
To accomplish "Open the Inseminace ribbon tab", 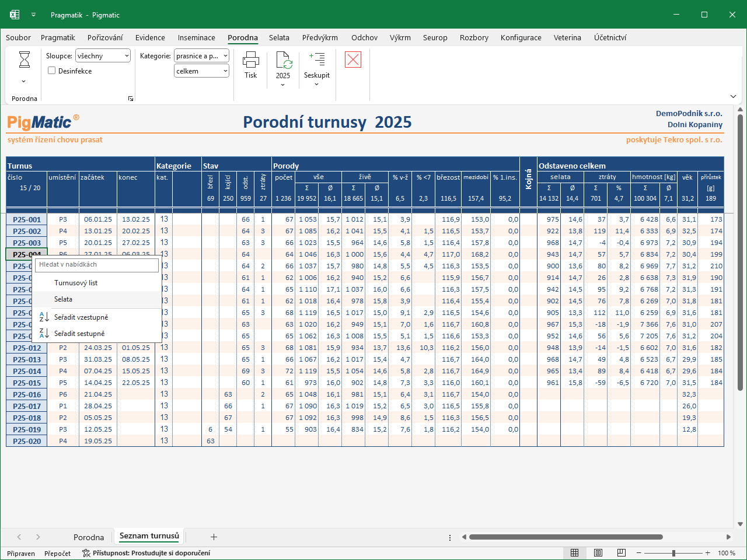I will coord(197,37).
